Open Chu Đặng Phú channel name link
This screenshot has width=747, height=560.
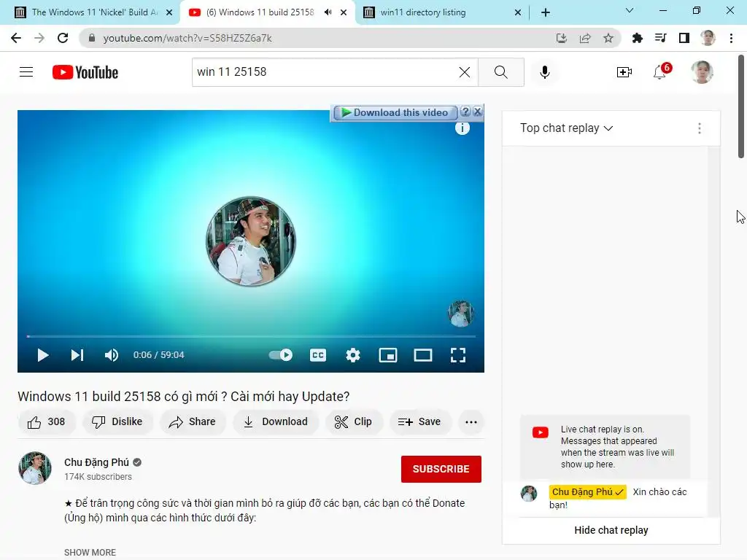97,462
